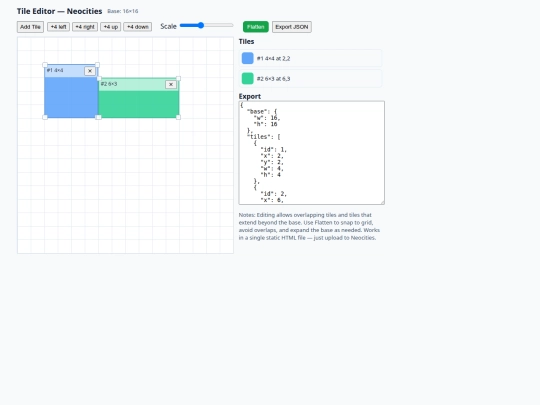Remove tile #1 with its X icon
Screen dimensions: 540x405
click(x=90, y=71)
